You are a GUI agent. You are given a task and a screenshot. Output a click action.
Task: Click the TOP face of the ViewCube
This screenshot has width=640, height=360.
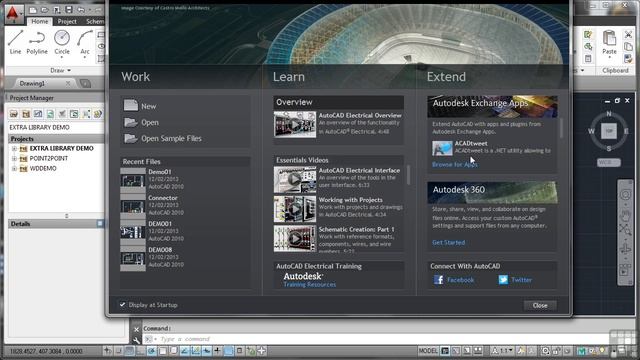(x=609, y=131)
